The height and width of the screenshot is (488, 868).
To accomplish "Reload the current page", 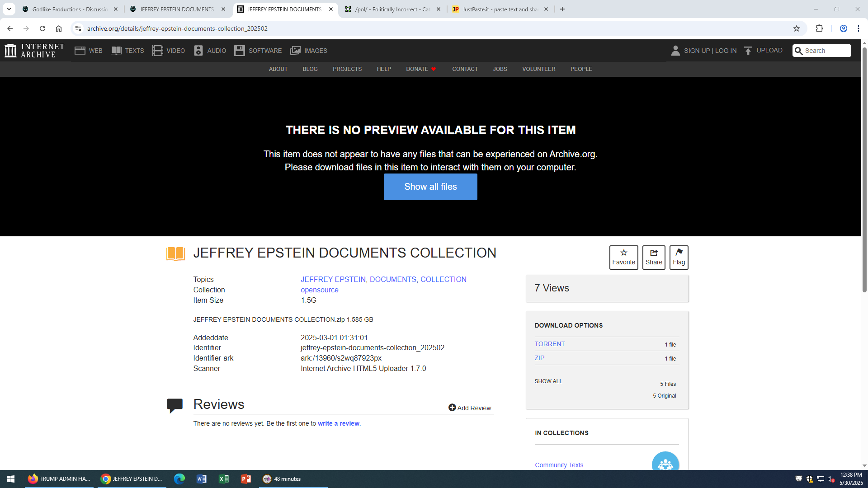I will [x=42, y=28].
